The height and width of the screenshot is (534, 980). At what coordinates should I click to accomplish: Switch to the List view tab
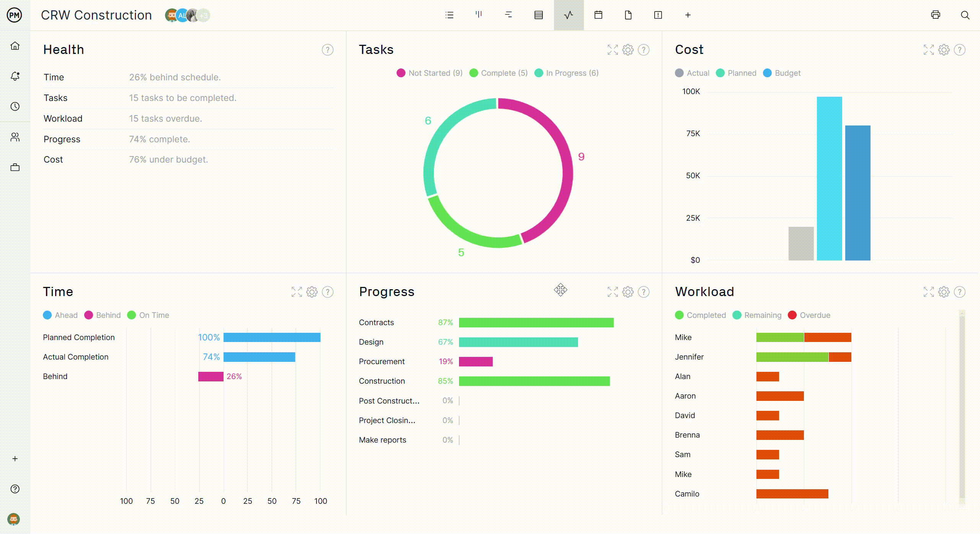click(449, 15)
